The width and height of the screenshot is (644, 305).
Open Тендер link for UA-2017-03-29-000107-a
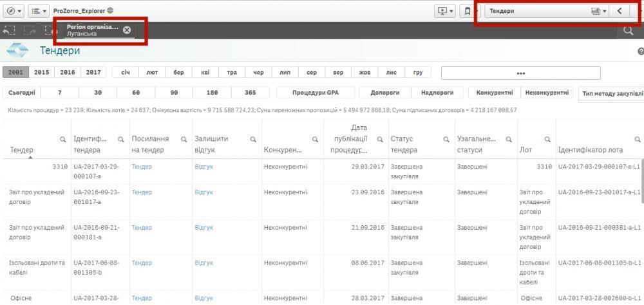[x=142, y=167]
